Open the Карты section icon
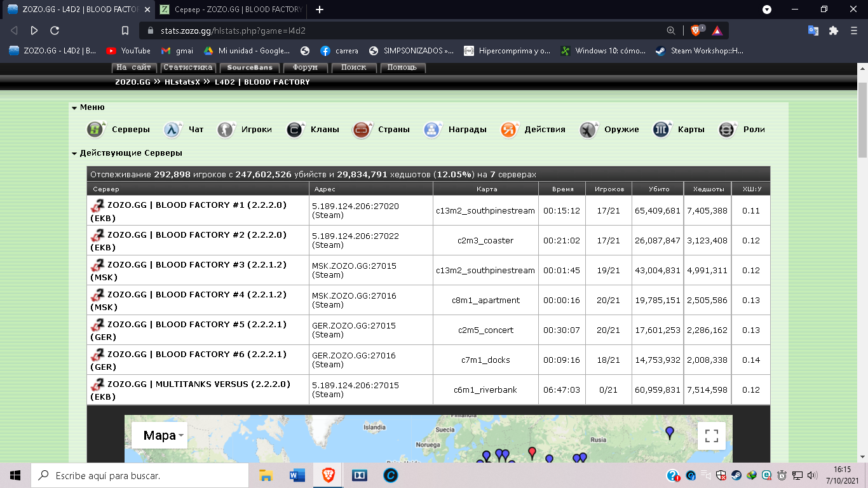 coord(661,130)
